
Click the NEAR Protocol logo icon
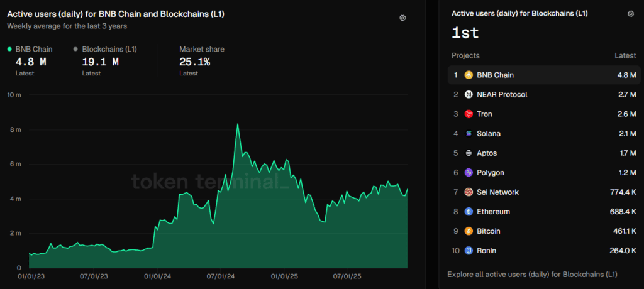point(469,95)
